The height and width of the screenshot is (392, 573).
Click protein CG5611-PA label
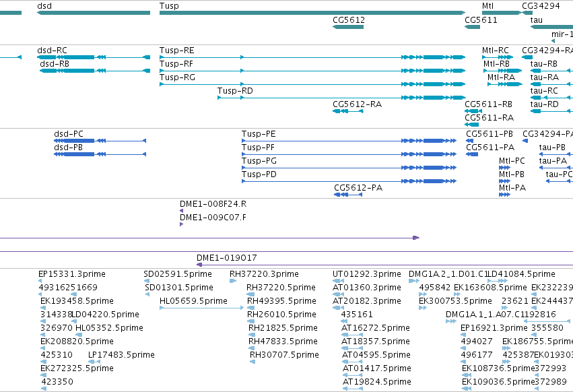coord(490,148)
